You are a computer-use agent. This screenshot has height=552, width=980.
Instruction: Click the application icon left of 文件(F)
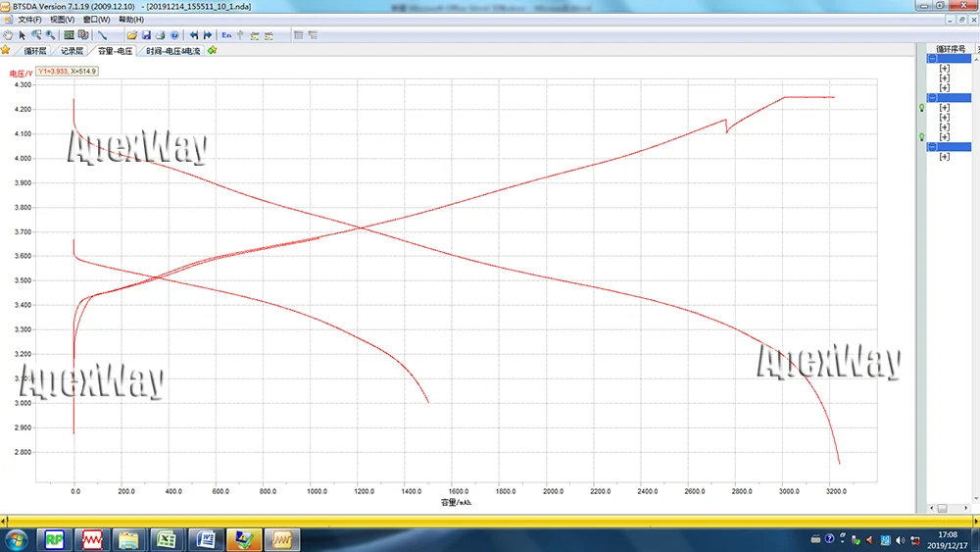pos(8,20)
